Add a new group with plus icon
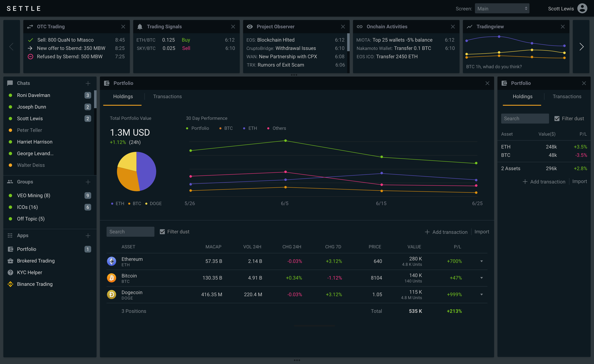The width and height of the screenshot is (594, 364). point(88,182)
